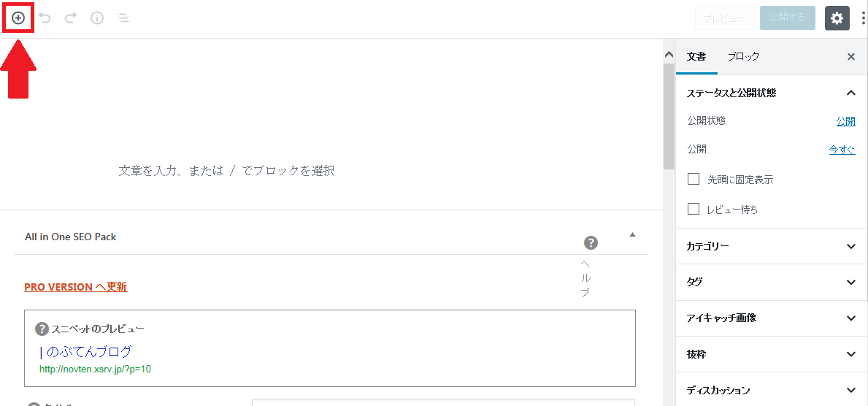Viewport: 868px width, 406px height.
Task: Collapse the ステータスと公開状態 section
Action: pos(850,93)
